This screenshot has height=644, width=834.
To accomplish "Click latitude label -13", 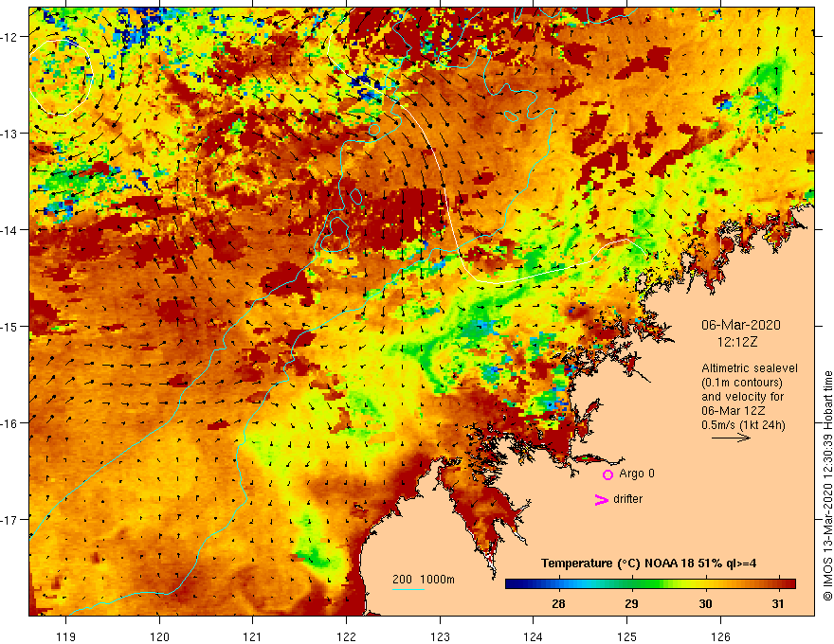I will click(x=9, y=134).
